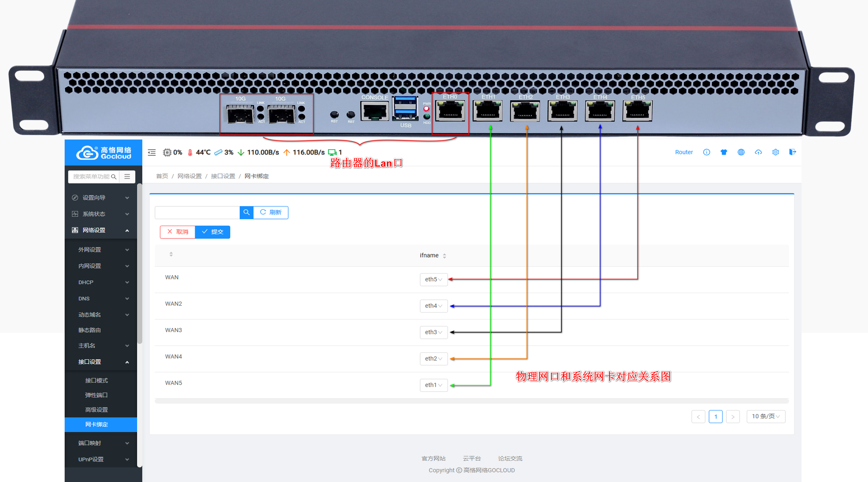Open the 10 条/页 page size dropdown
Viewport: 868px width, 482px height.
pos(766,417)
